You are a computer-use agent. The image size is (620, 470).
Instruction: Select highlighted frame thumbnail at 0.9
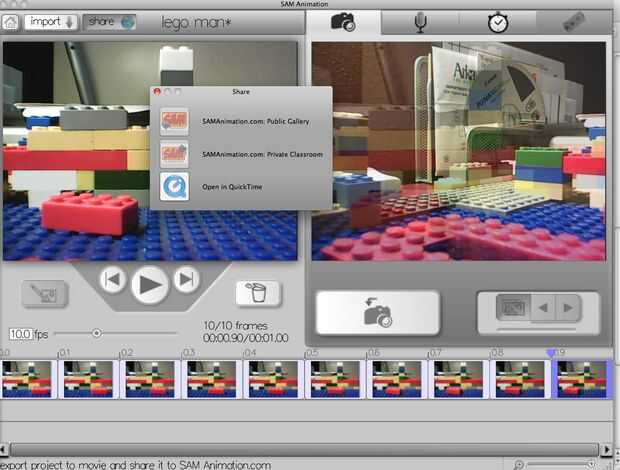click(582, 379)
